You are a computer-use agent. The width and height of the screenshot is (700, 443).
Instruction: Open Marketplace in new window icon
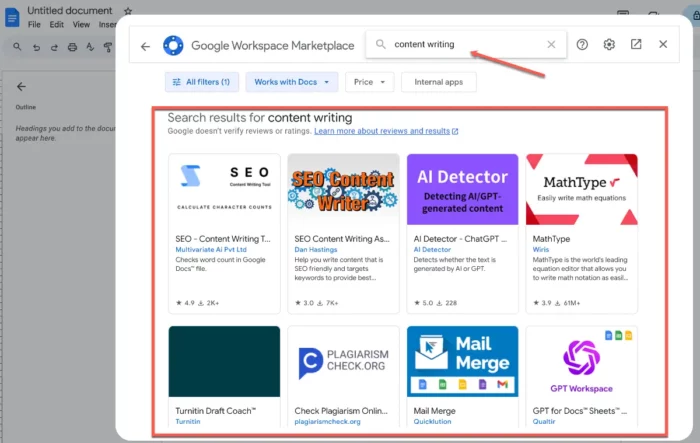(x=636, y=44)
